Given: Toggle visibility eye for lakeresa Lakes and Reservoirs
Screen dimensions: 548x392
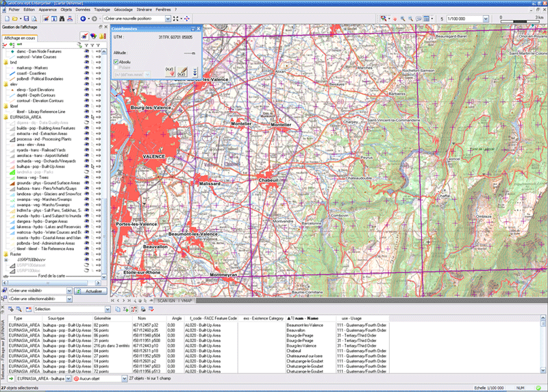Looking at the screenshot, I should [x=86, y=227].
